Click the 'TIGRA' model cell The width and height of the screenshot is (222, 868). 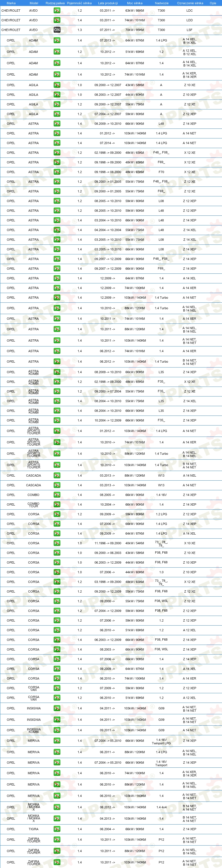pyautogui.click(x=33, y=829)
